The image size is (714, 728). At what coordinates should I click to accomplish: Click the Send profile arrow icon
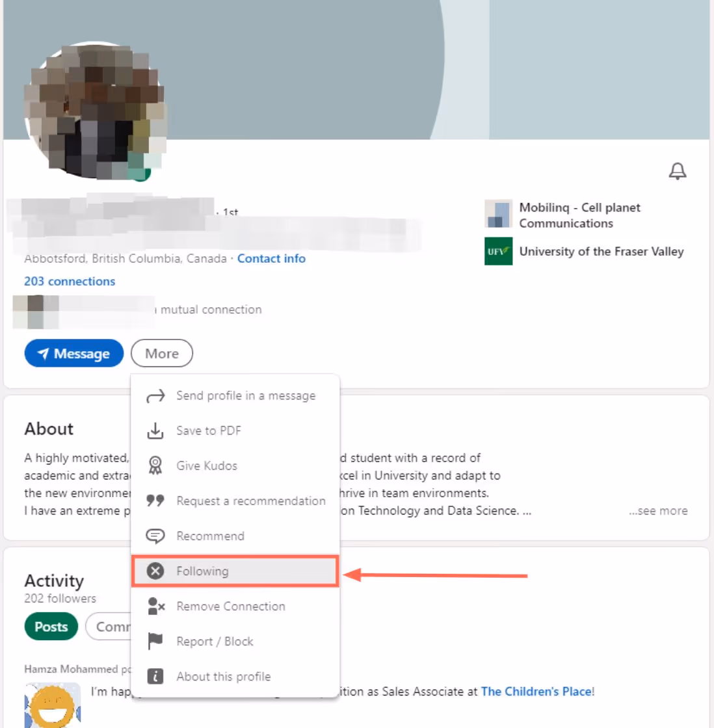click(x=155, y=396)
